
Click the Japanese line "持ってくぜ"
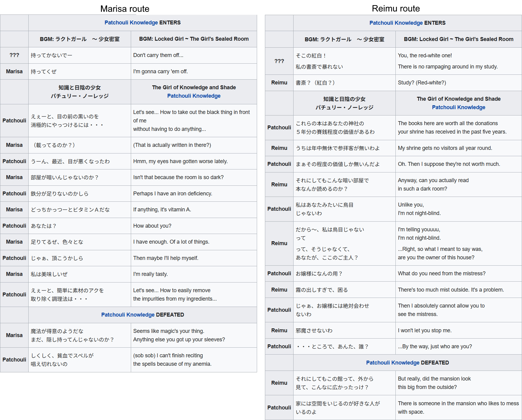(x=44, y=72)
